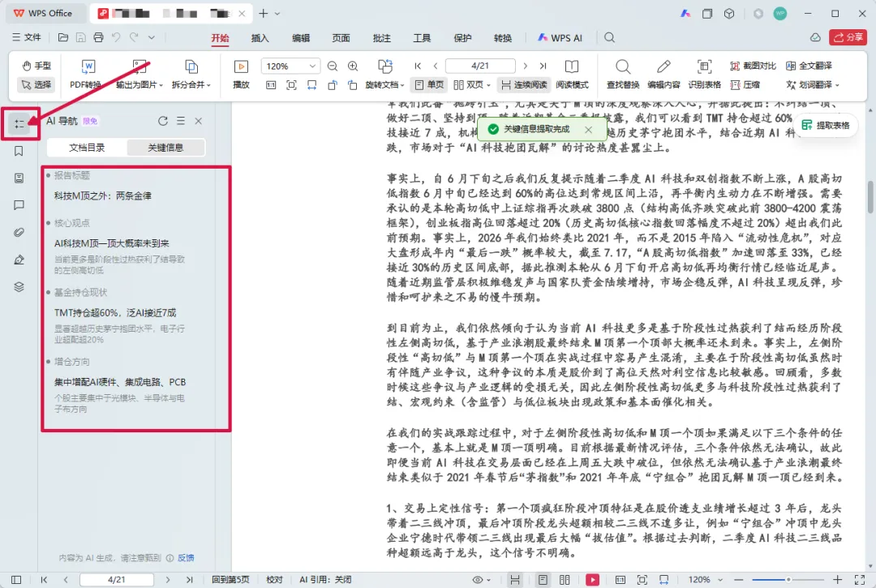This screenshot has width=876, height=588.
Task: Click the zoom in magnifier icon
Action: coord(353,66)
